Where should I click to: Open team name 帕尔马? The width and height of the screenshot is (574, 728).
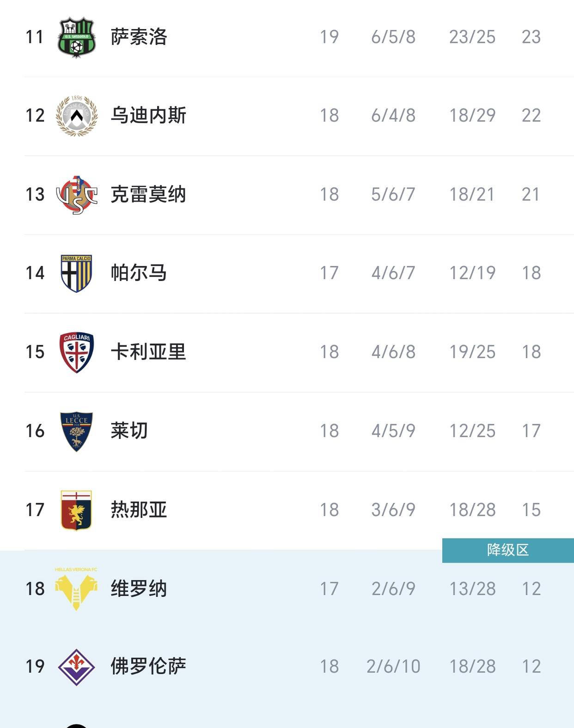(x=139, y=273)
